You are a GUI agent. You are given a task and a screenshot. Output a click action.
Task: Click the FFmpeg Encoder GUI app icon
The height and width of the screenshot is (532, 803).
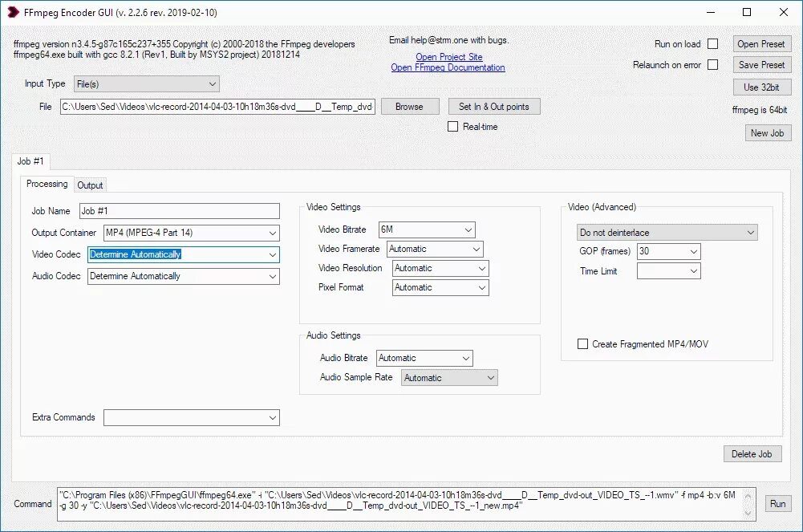(13, 12)
